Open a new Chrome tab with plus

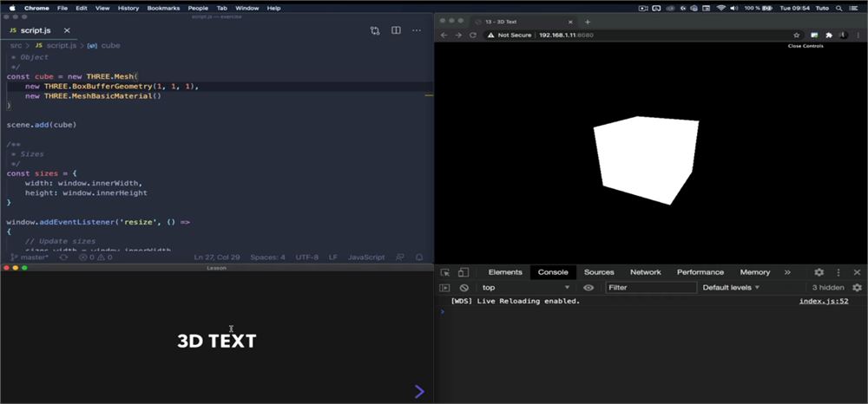(588, 22)
